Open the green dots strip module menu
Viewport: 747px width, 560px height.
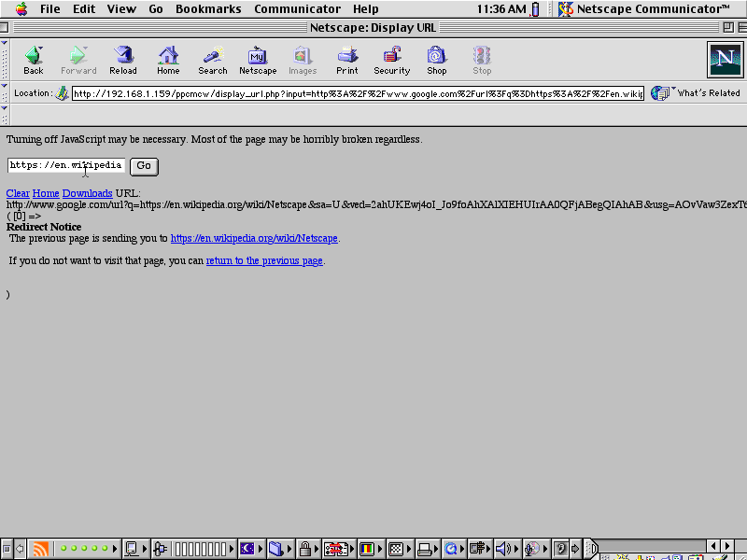coord(115,549)
